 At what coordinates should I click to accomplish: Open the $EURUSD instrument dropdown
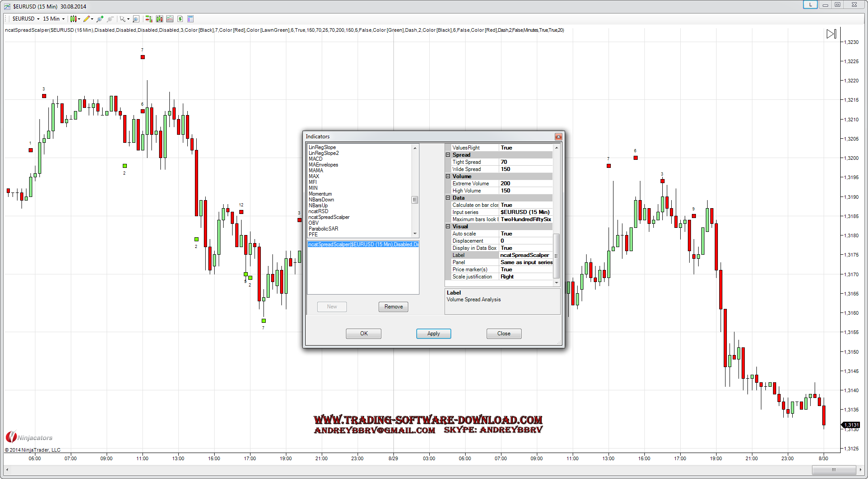pos(26,19)
